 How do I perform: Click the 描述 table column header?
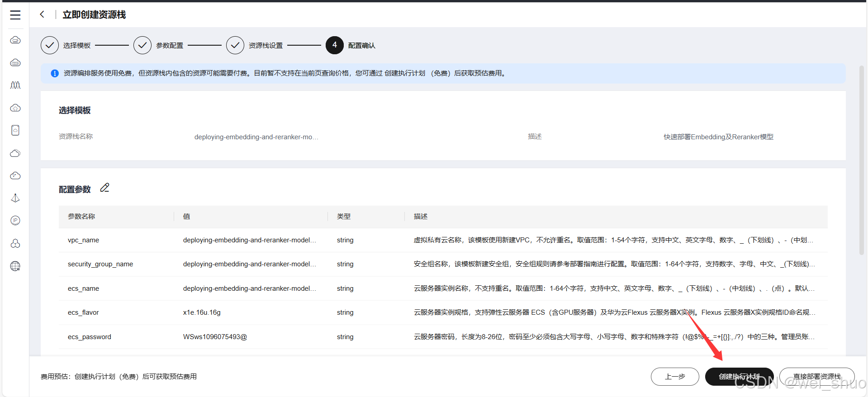421,217
